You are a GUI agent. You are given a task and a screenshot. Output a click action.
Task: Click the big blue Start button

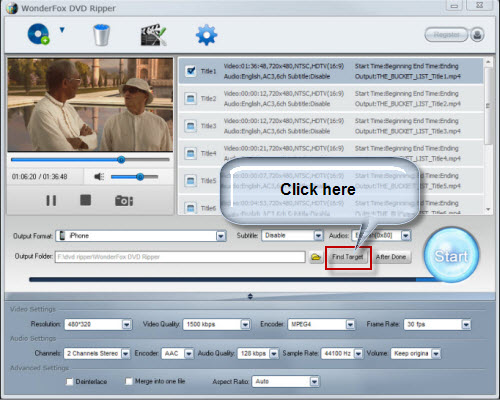pos(451,256)
